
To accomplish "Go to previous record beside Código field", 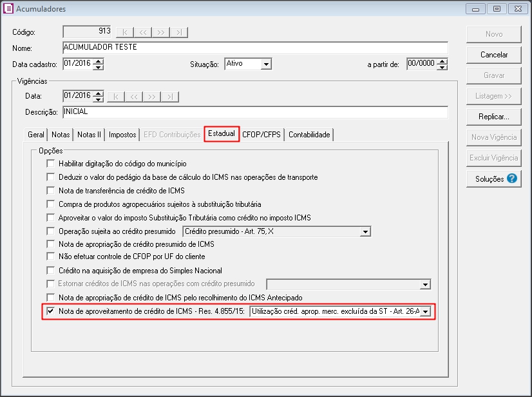I will (x=143, y=32).
